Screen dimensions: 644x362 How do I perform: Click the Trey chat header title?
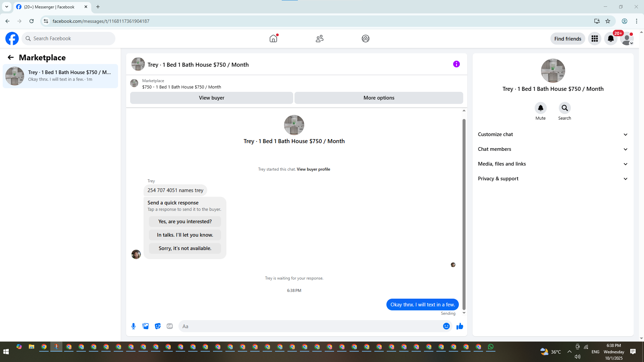coord(198,65)
